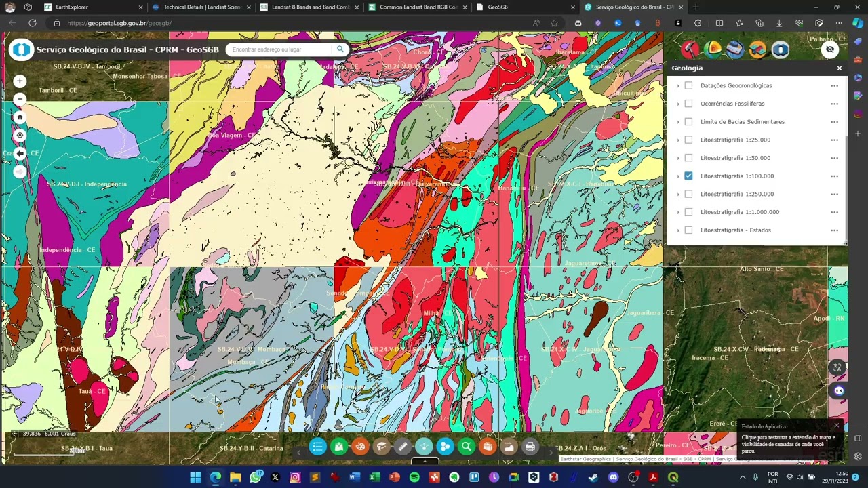Close the Estado do Aplicativo popup
Screen dimensions: 868x488
[x=836, y=426]
